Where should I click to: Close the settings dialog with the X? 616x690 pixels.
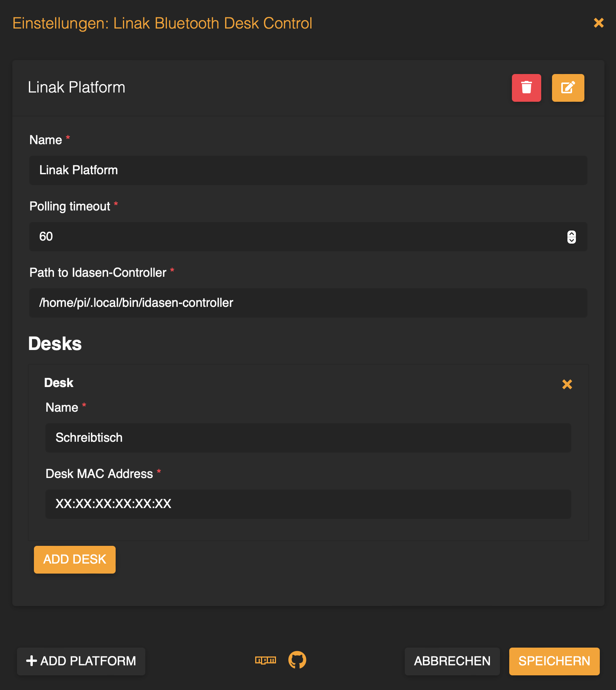pos(599,23)
